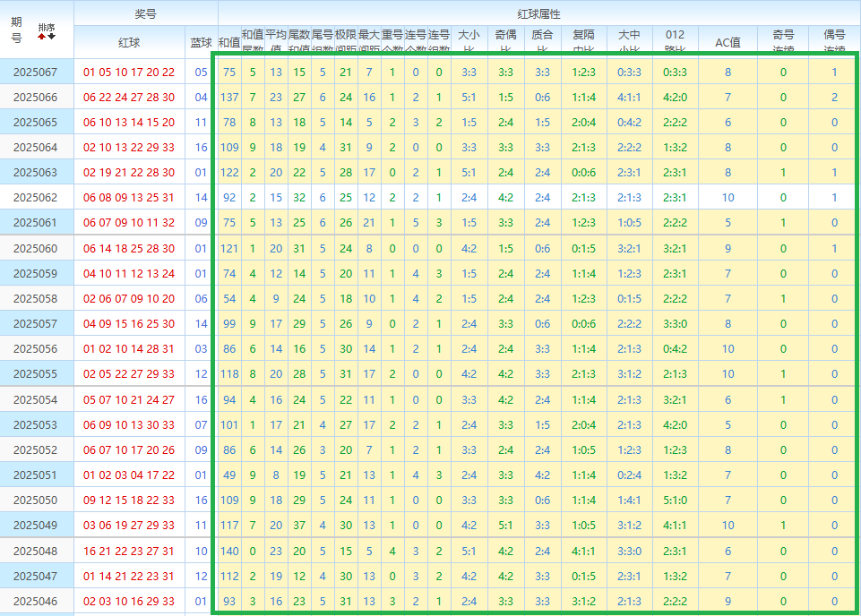Select red balls 06 22 24 27 28 30

click(129, 97)
